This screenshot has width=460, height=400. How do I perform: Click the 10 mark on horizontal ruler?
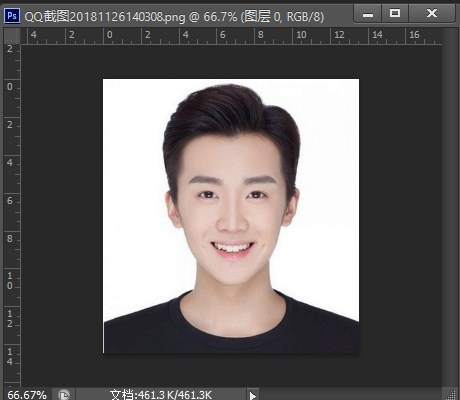301,35
